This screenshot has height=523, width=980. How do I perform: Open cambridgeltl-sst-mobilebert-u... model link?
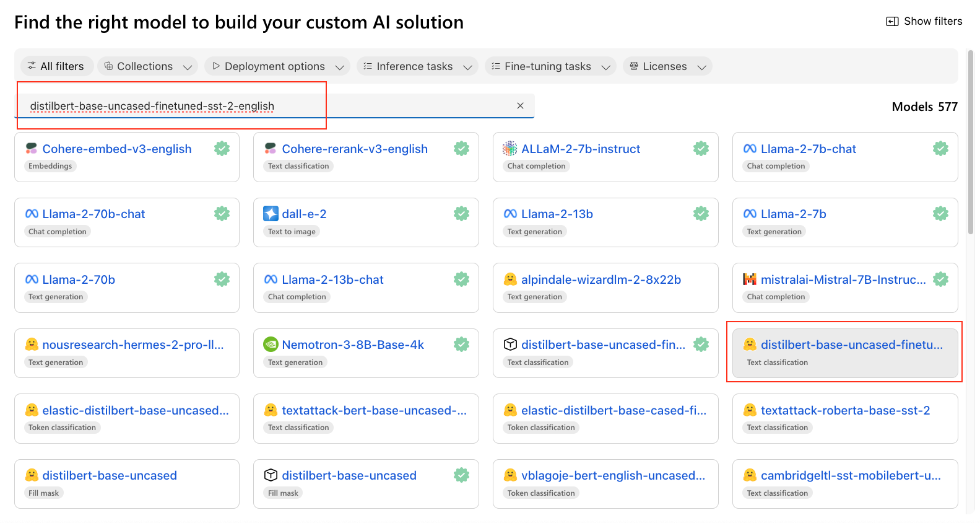[851, 475]
